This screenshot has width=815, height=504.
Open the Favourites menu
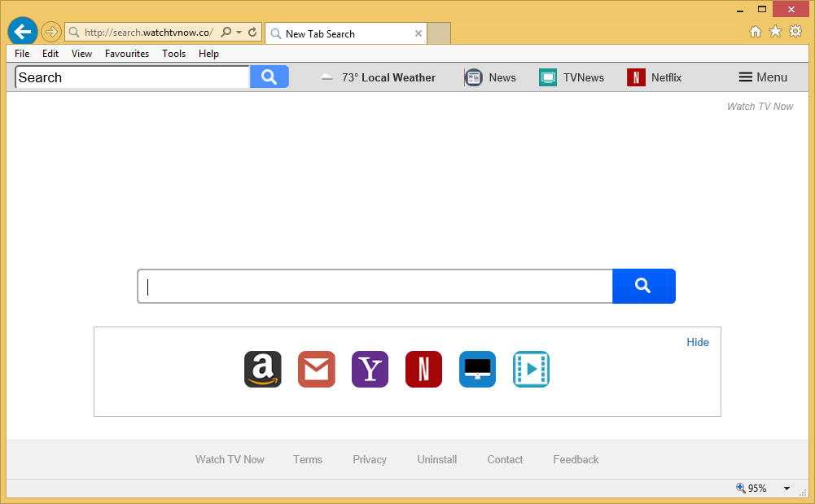tap(127, 54)
